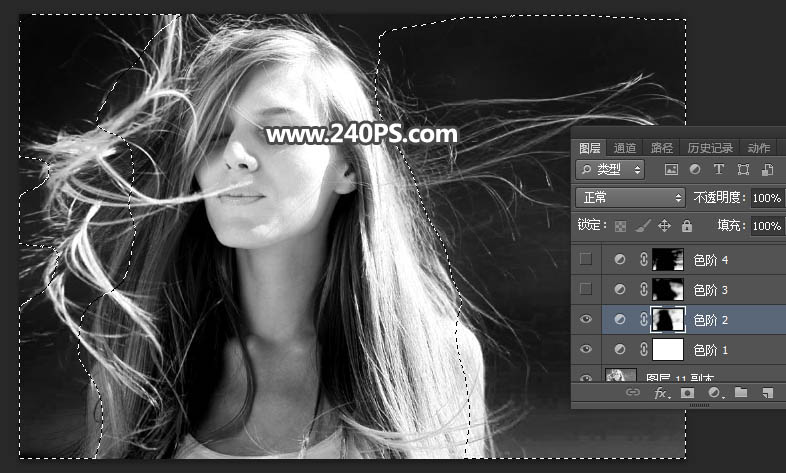The width and height of the screenshot is (786, 473).
Task: Lock transparent pixels checkerboard icon
Action: click(621, 226)
